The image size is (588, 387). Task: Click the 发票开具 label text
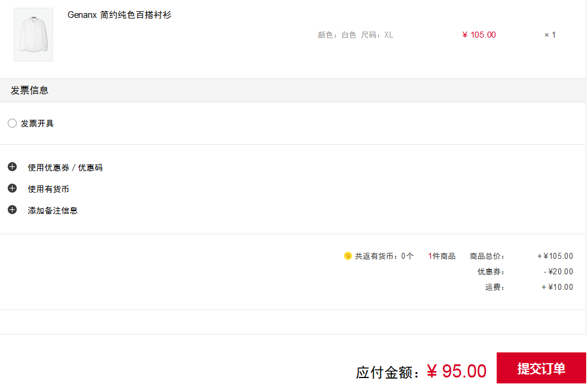37,123
